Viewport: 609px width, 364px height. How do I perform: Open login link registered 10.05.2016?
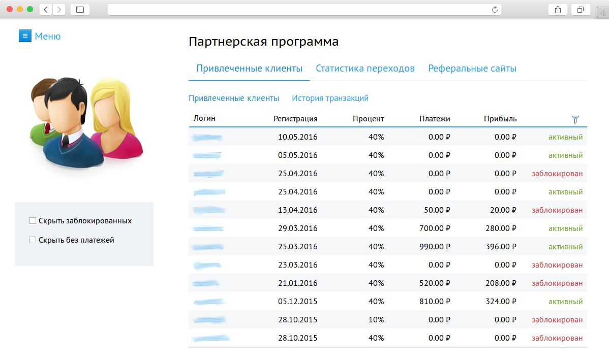(207, 137)
